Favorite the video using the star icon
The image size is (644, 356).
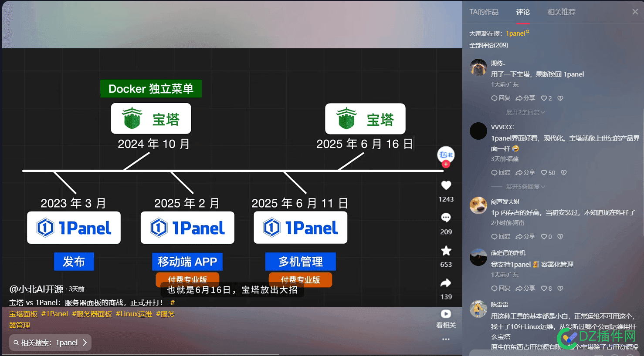coord(446,250)
